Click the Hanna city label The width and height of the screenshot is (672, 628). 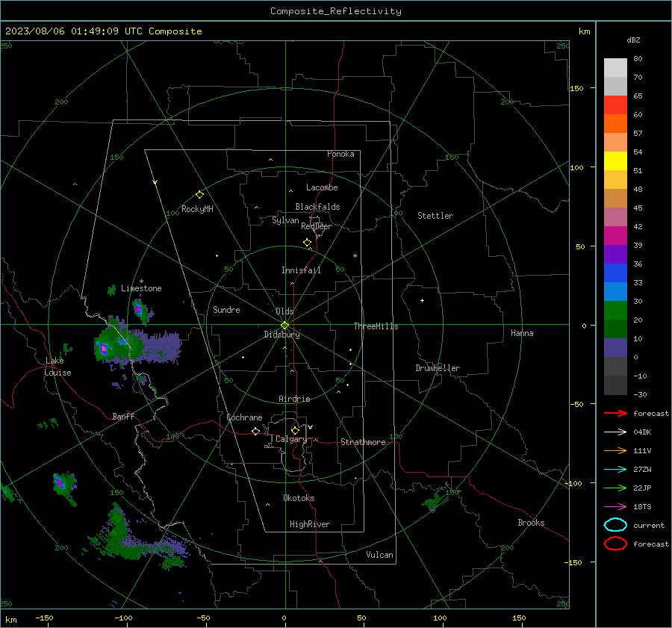coord(522,333)
